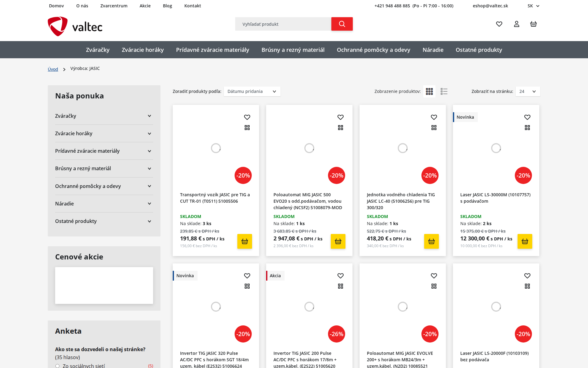The height and width of the screenshot is (368, 588).
Task: Open the user account icon
Action: tap(516, 24)
